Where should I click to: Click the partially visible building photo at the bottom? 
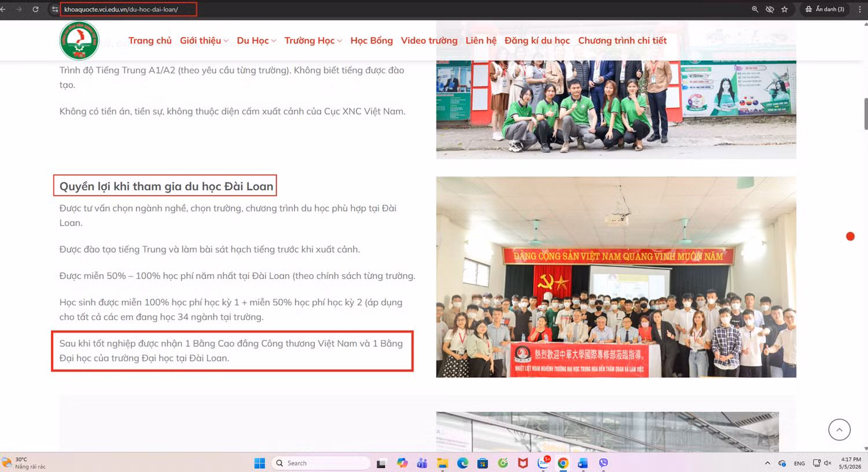click(x=608, y=432)
